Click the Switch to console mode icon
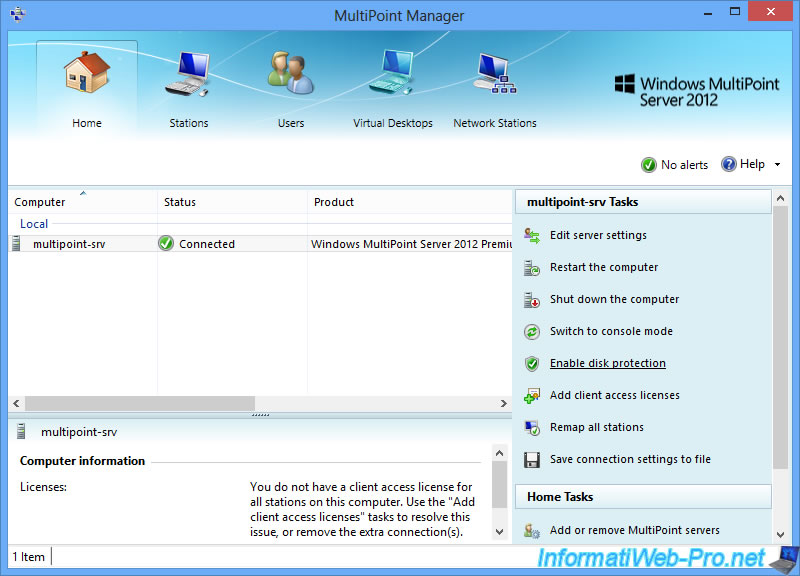 click(x=532, y=332)
